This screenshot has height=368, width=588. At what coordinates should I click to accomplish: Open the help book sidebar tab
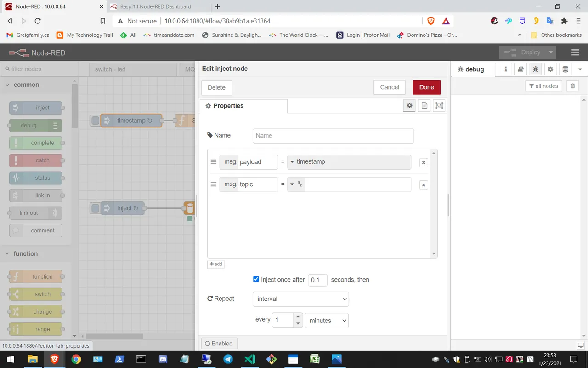(520, 69)
